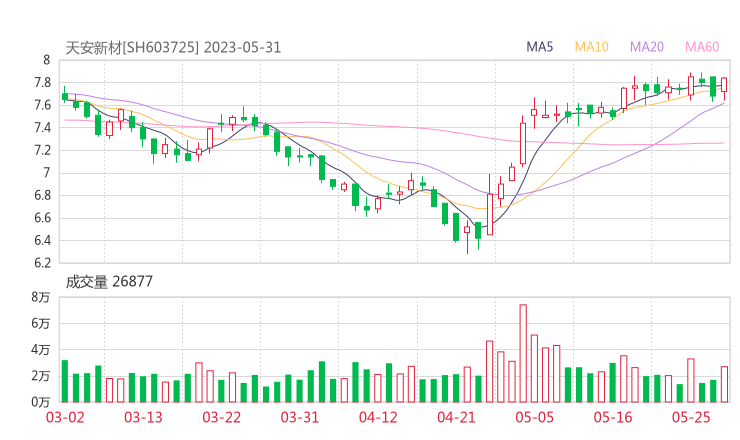Viewport: 740px width, 440px height.
Task: Click the last candlestick on the chart
Action: 724,89
